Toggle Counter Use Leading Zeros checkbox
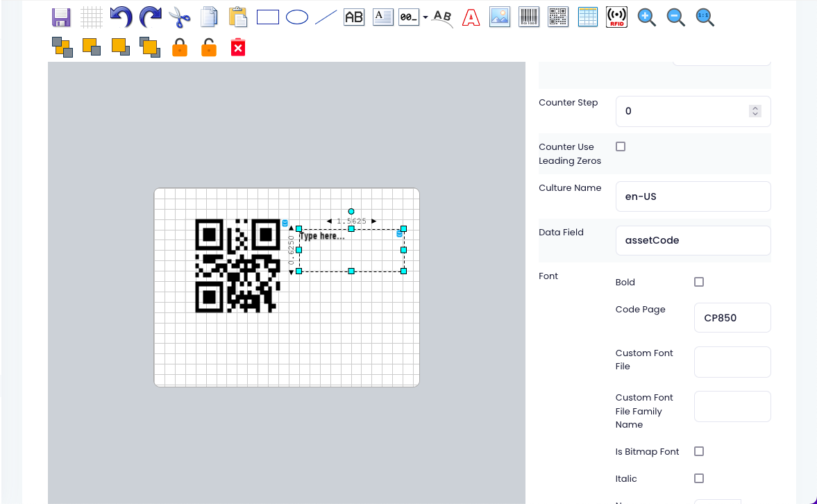The height and width of the screenshot is (504, 817). click(x=621, y=146)
